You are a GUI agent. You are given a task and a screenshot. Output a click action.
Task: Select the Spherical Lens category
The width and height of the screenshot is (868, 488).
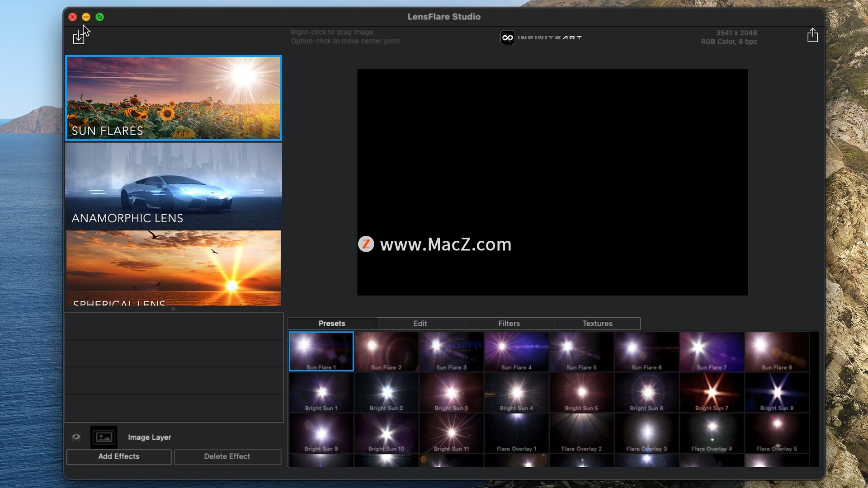174,268
